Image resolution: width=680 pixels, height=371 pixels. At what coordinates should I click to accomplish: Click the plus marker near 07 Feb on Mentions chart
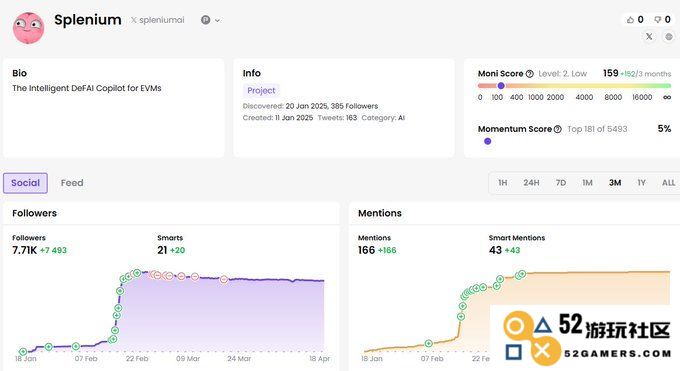[428, 343]
